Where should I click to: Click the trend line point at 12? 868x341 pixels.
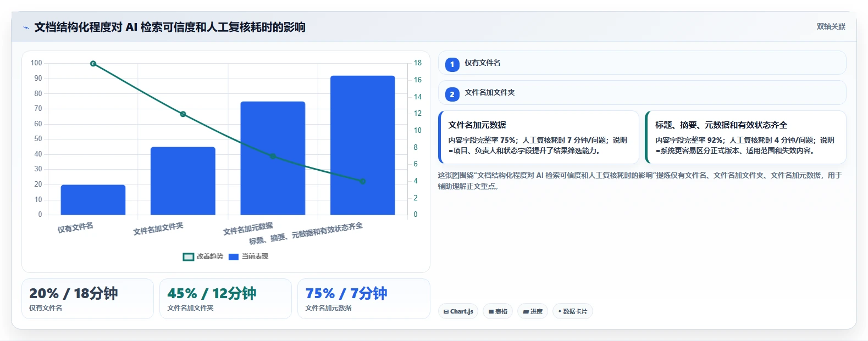click(183, 114)
